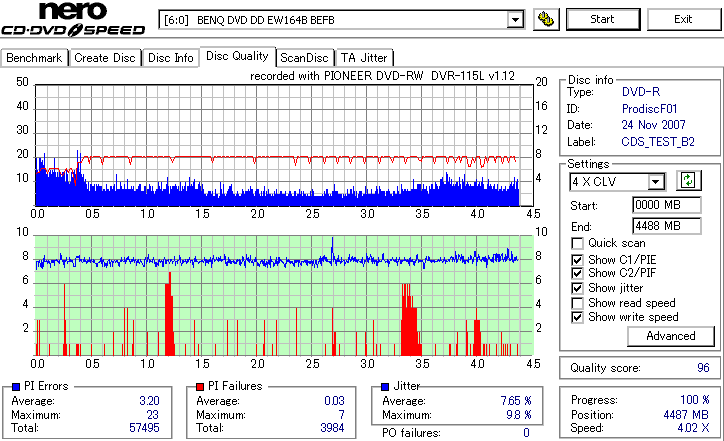
Task: Go to the Disc Info tab
Action: 170,58
